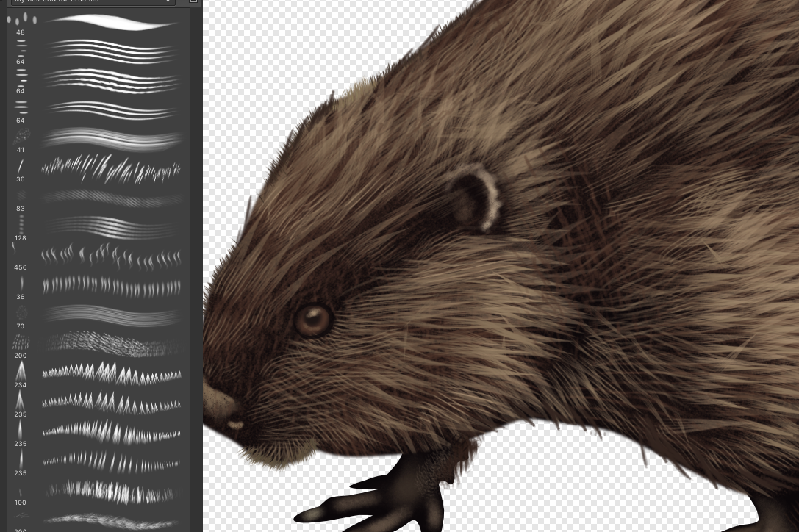Select the size 456 curled hair brush
799x532 pixels.
pos(110,256)
